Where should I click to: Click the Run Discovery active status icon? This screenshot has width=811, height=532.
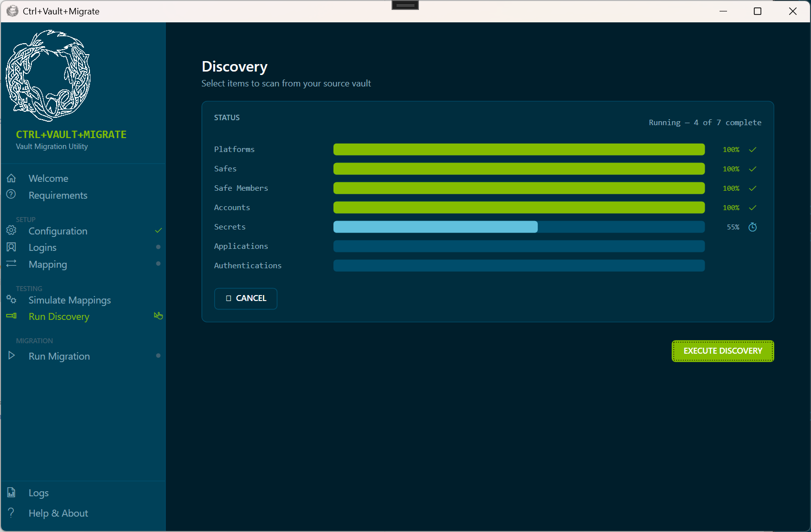click(159, 316)
